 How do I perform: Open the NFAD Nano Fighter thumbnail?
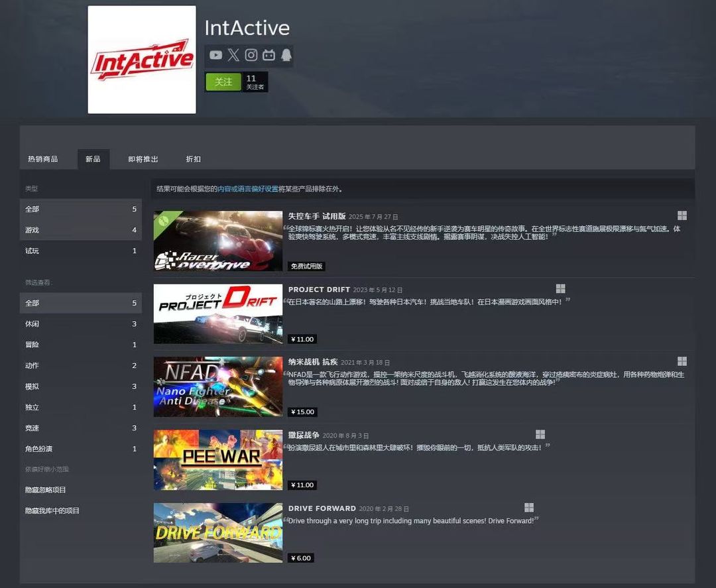click(x=218, y=386)
